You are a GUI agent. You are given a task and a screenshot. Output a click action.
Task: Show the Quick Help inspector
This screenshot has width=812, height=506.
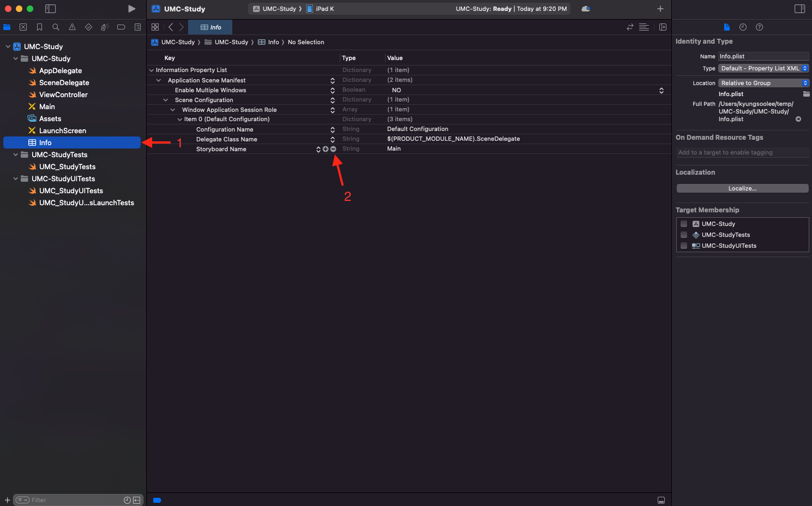point(759,27)
